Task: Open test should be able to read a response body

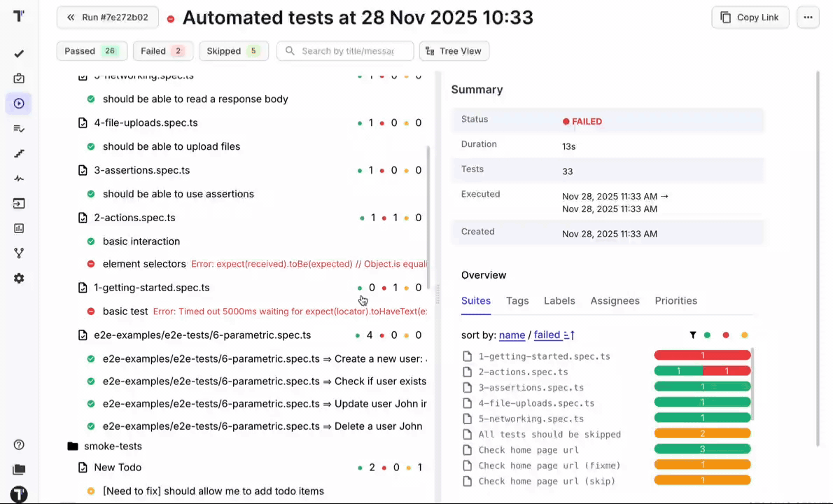Action: pos(195,99)
